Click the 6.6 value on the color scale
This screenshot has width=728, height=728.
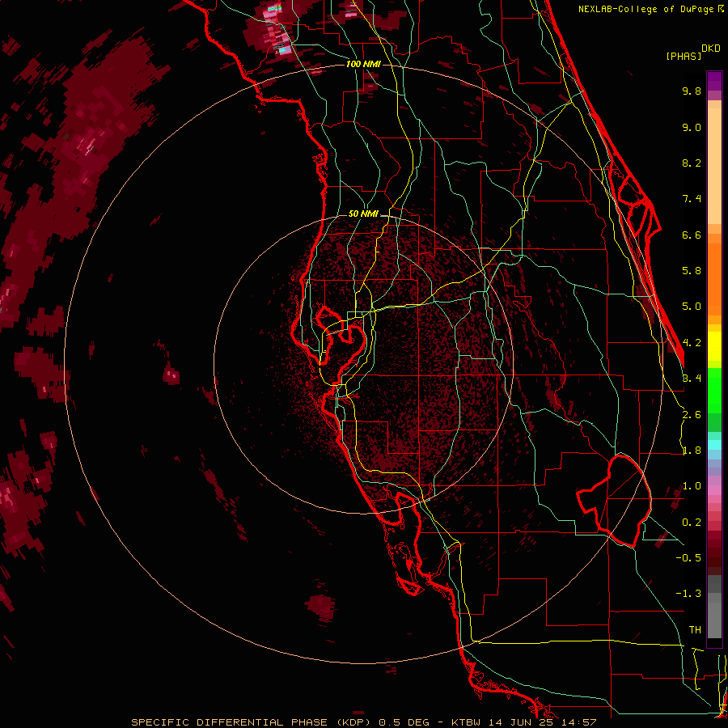tap(692, 235)
